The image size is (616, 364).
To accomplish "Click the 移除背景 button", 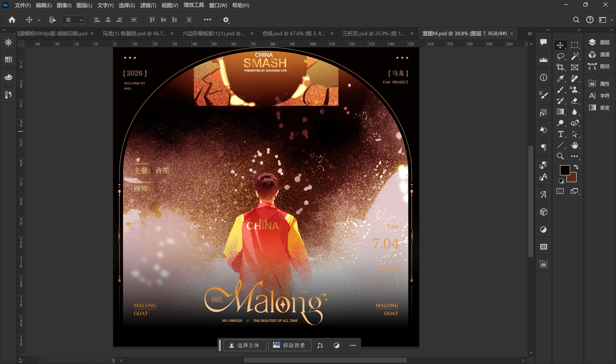I will (x=290, y=345).
